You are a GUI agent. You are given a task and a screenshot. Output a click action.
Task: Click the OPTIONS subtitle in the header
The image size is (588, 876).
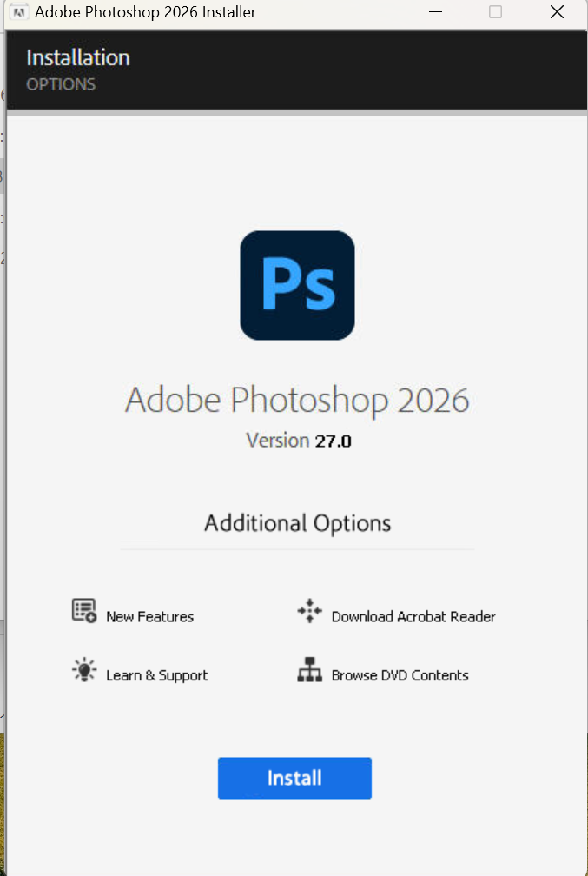(x=61, y=84)
